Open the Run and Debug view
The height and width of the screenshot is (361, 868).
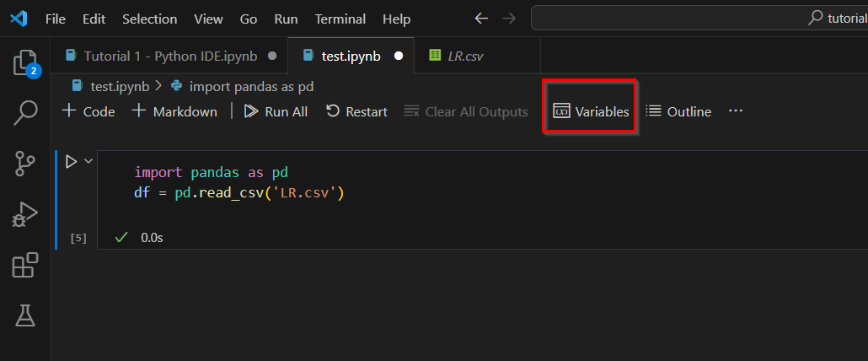point(25,213)
